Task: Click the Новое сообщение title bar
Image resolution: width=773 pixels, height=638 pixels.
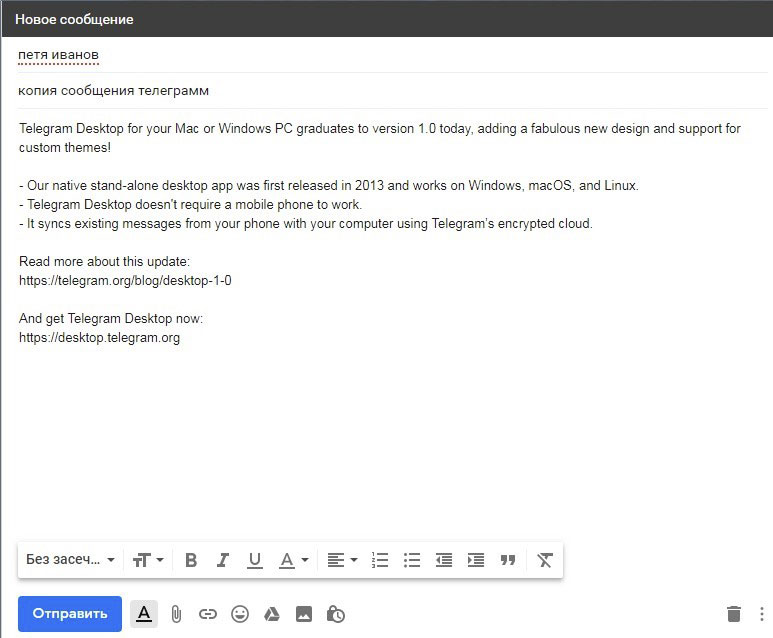Action: (387, 19)
